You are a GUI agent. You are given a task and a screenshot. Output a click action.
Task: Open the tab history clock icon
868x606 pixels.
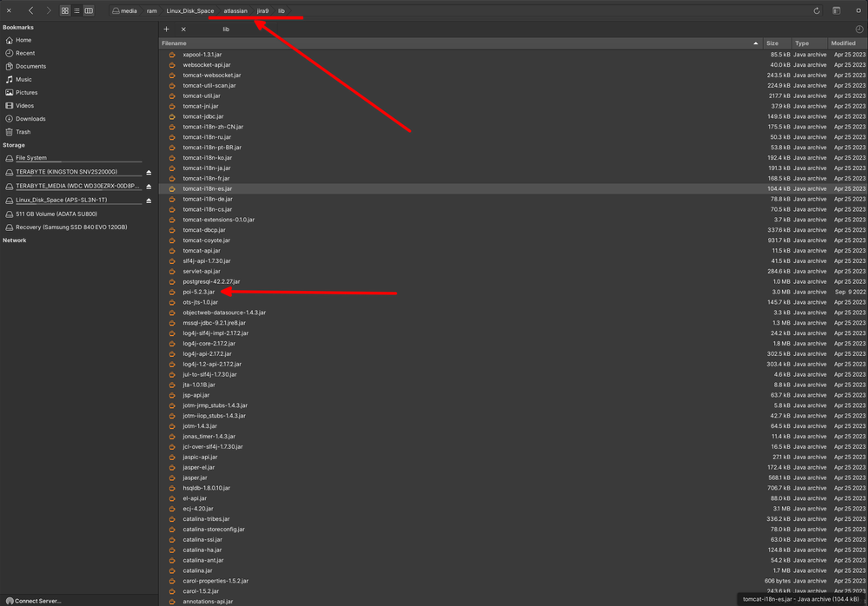coord(859,30)
